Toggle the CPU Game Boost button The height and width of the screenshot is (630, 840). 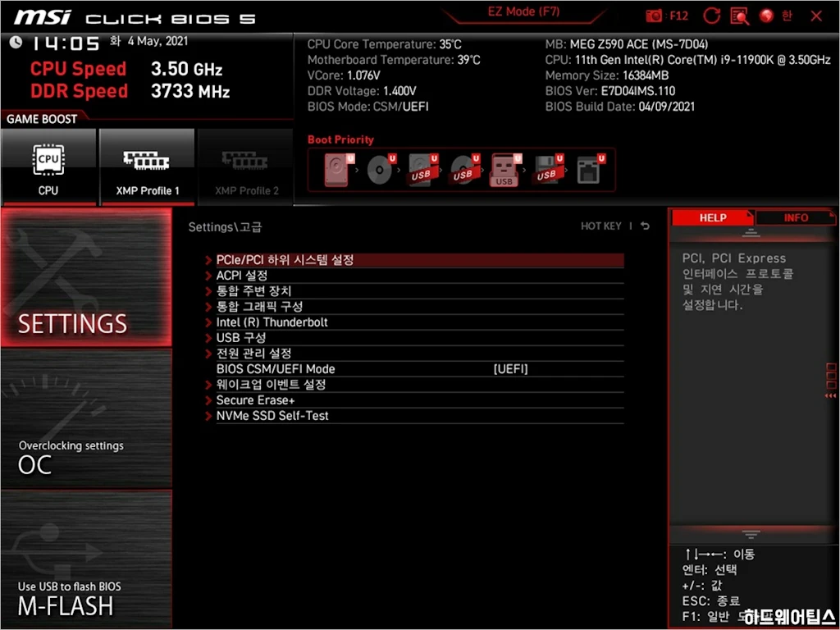48,167
